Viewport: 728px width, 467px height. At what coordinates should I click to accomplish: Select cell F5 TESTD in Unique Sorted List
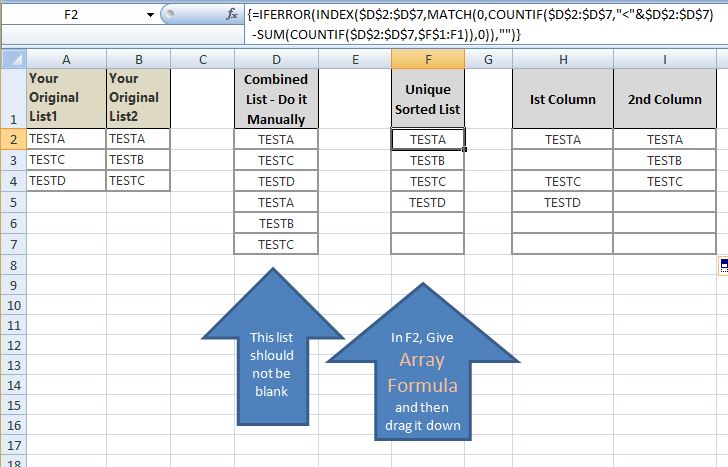coord(428,202)
